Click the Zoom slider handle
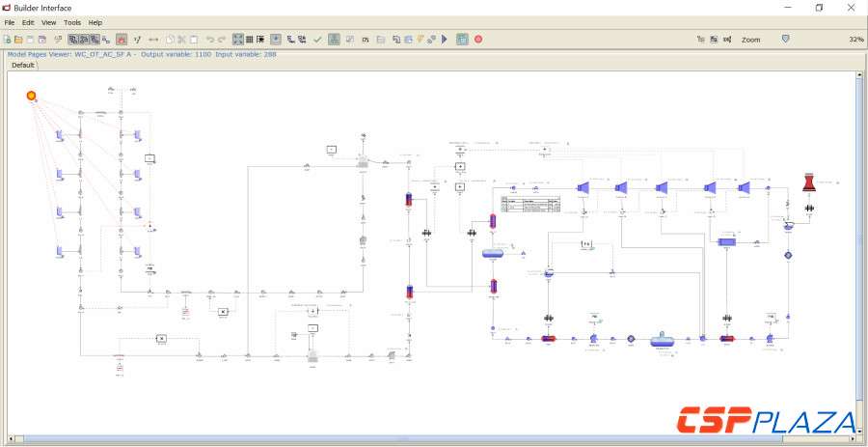Screen dimensions: 868x447 (785, 40)
